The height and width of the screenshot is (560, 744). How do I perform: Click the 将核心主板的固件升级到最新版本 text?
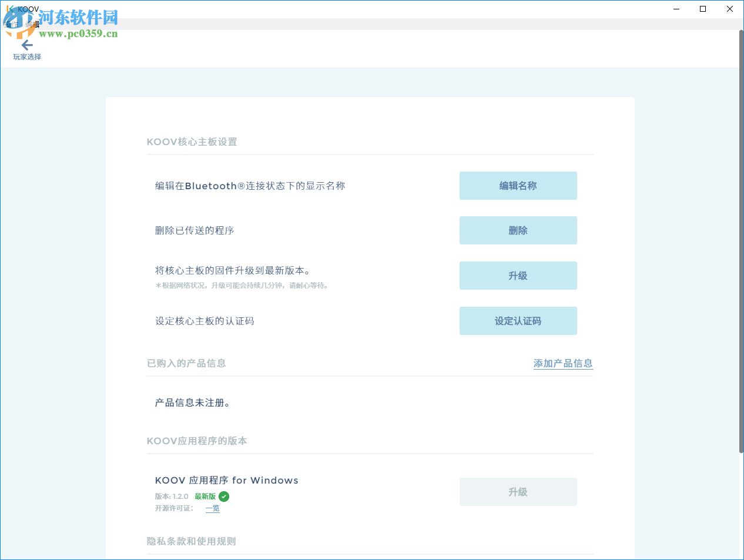point(233,270)
